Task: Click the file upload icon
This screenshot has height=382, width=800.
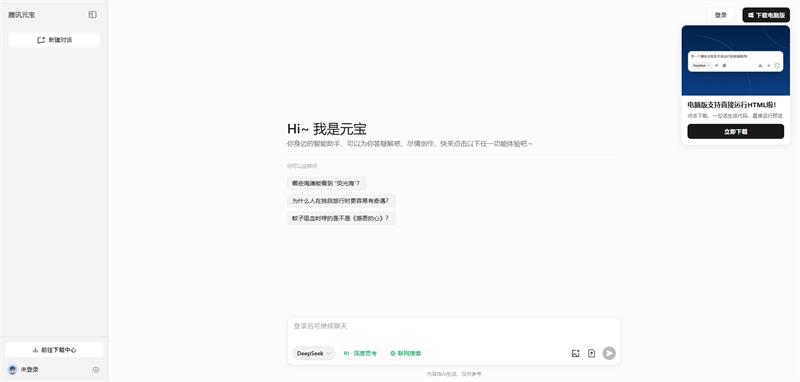Action: tap(591, 353)
